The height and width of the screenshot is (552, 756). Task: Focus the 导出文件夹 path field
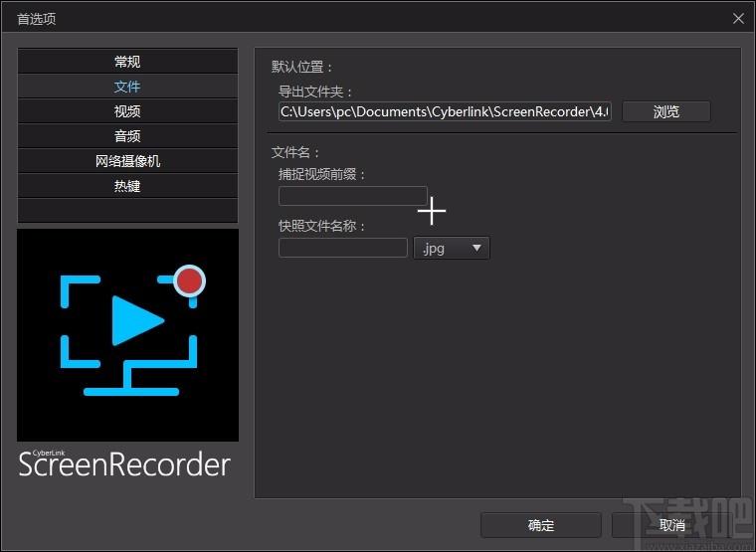tap(445, 111)
